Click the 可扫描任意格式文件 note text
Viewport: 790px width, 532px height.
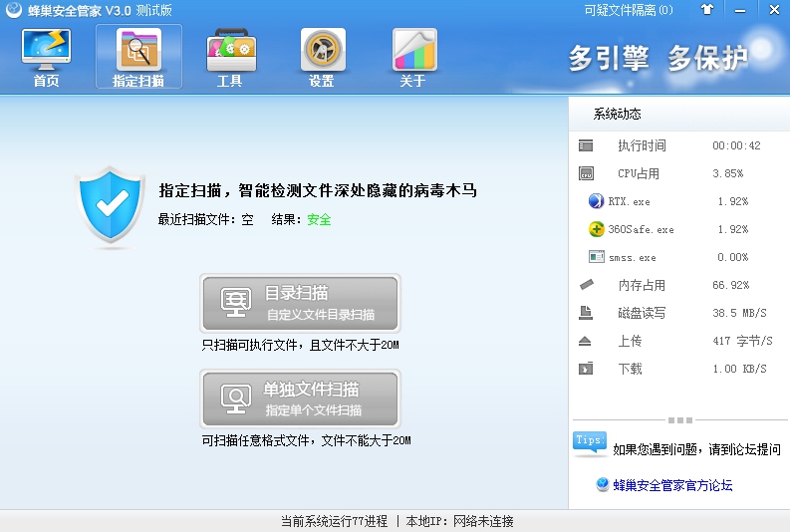click(x=306, y=440)
